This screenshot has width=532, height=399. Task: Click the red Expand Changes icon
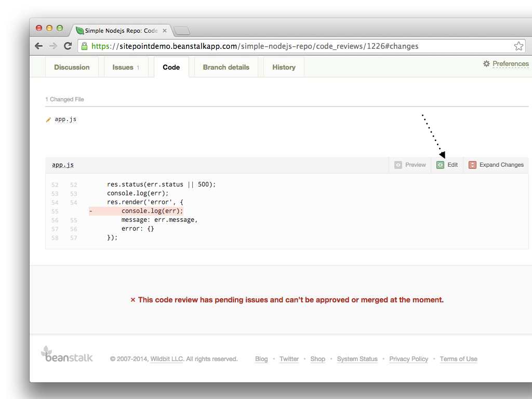[x=472, y=165]
